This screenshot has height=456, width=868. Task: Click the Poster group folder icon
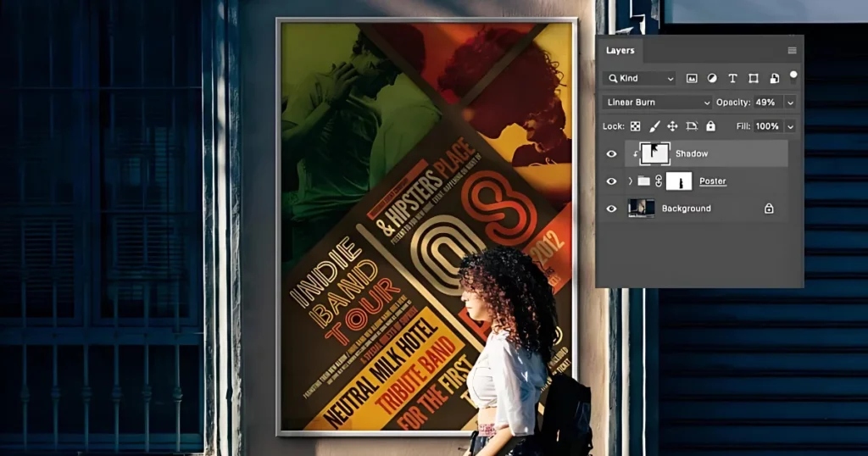tap(643, 181)
